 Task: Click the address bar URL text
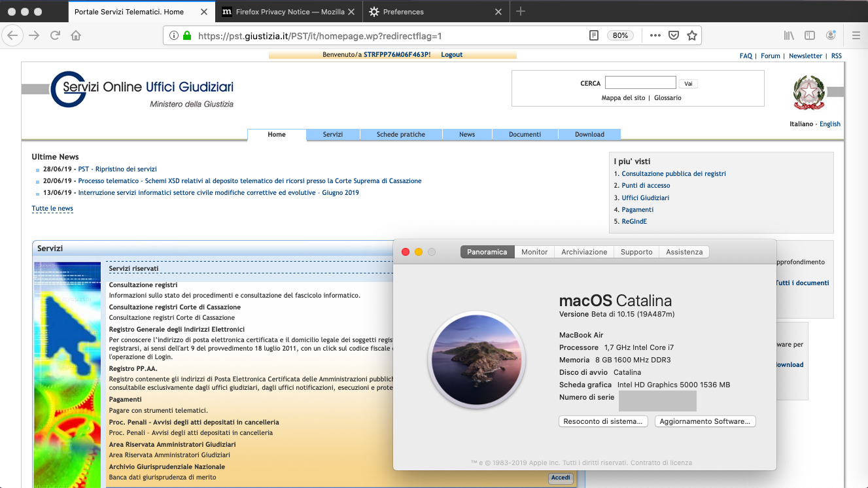click(320, 36)
